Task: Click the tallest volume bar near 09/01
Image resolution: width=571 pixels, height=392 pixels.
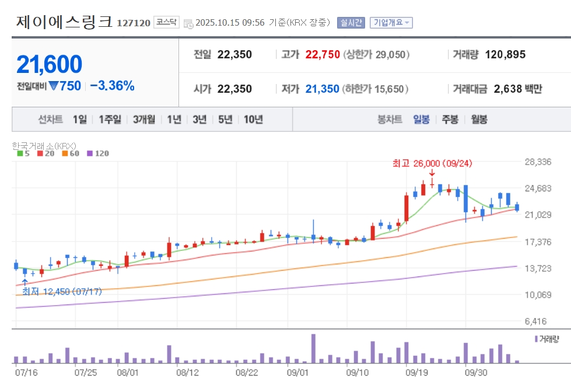Action: [313, 349]
